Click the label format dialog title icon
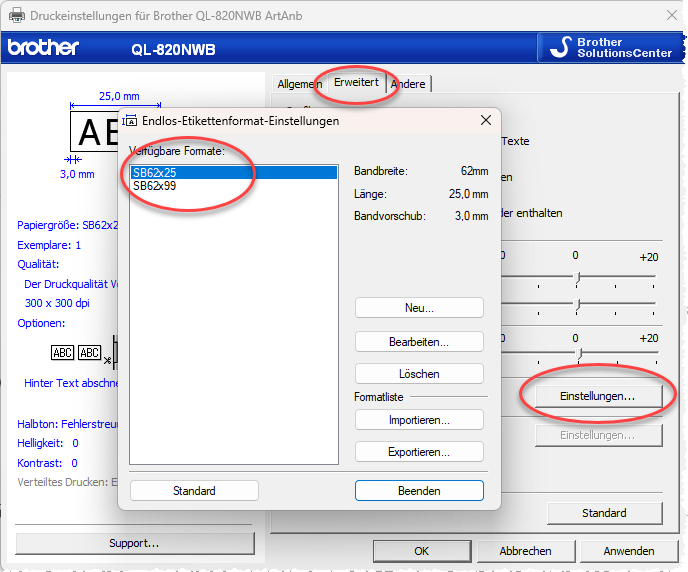 coord(129,121)
